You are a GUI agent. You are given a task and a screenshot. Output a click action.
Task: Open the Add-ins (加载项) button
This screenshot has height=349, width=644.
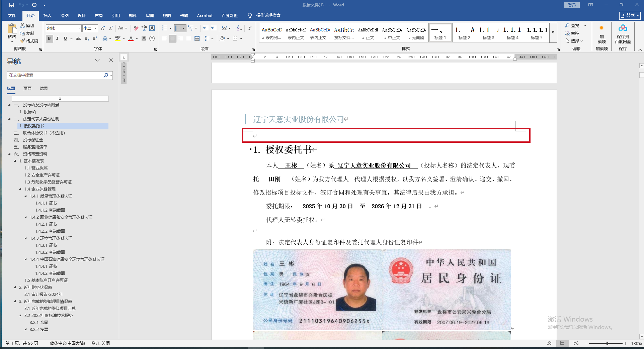601,34
